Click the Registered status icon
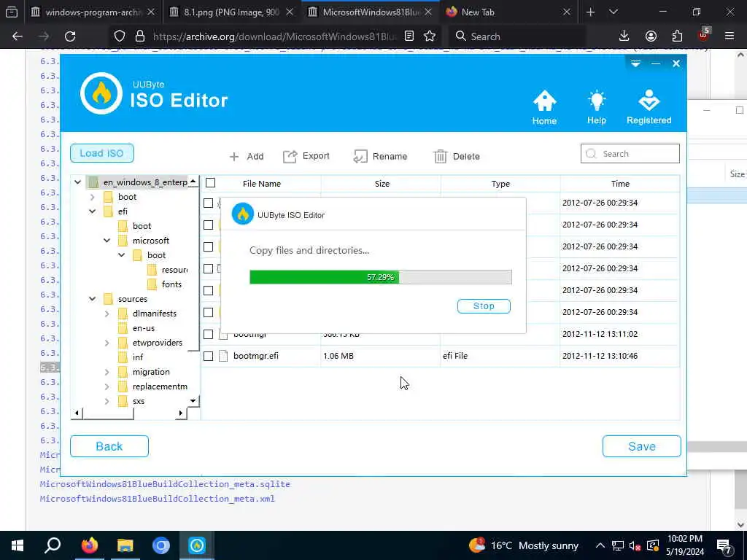 coord(649,107)
